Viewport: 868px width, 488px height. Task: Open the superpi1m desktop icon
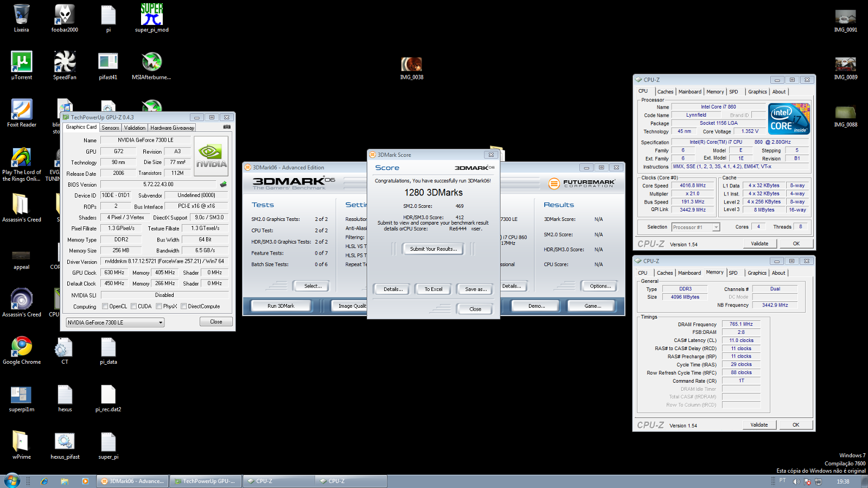[x=21, y=398]
